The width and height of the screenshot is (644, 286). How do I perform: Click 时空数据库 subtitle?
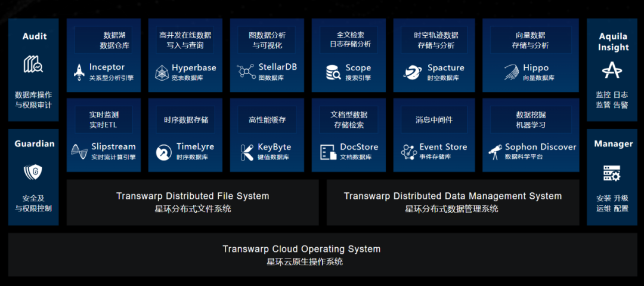[443, 78]
